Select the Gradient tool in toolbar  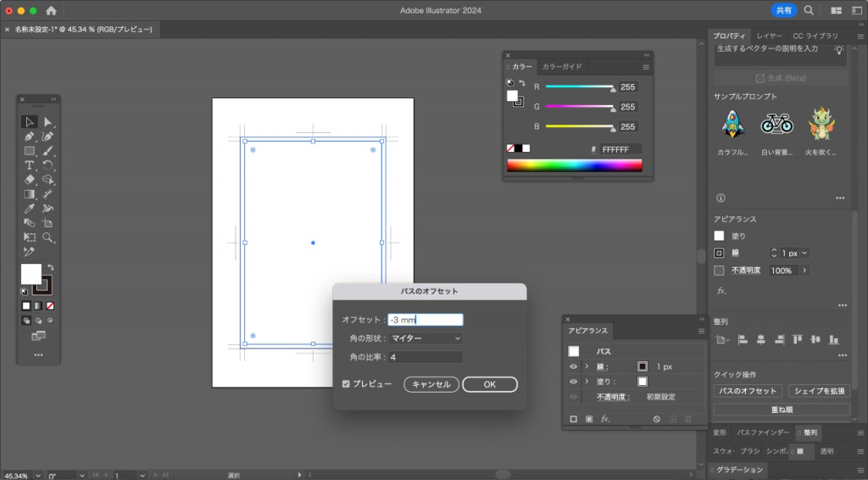pos(30,194)
